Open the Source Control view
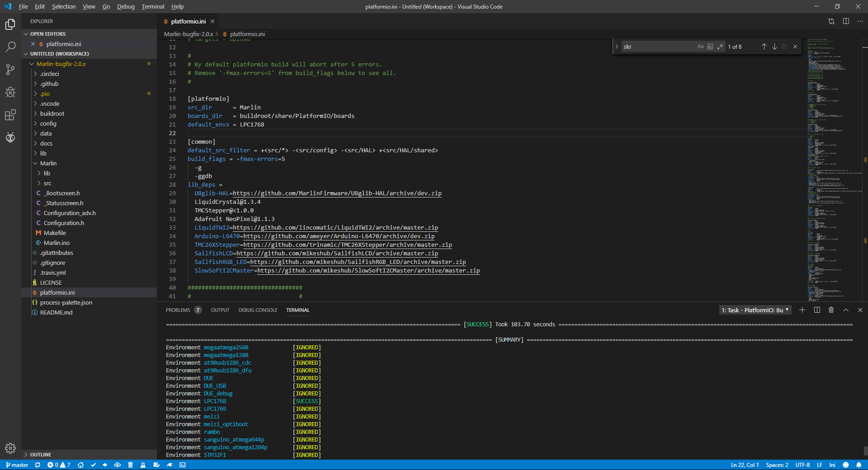 (x=10, y=69)
